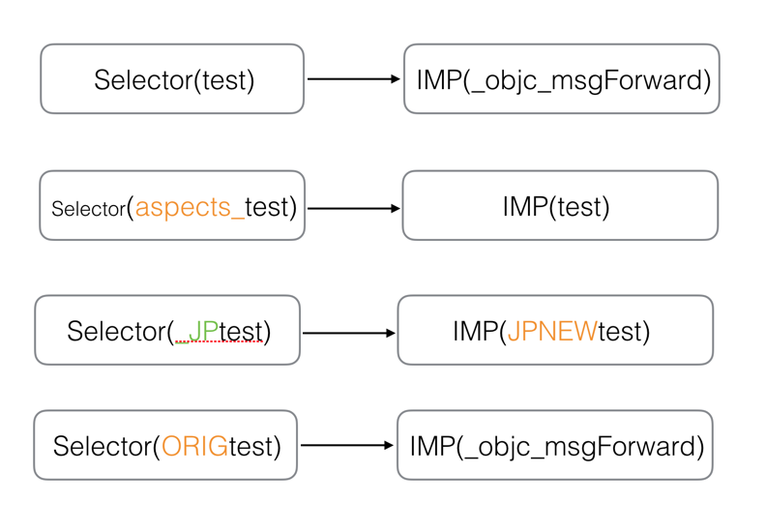
Task: Select the topmost IMP(_objc_msgForward) box
Action: click(x=562, y=79)
